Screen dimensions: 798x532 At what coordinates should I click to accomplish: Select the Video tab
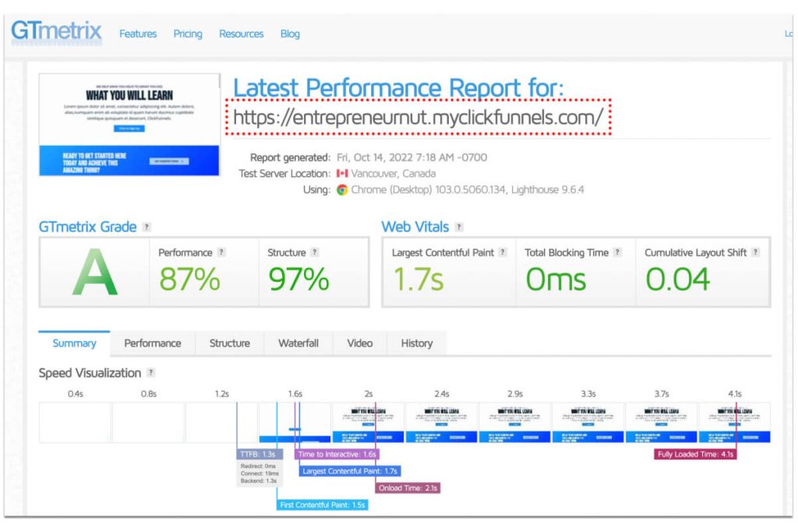click(359, 343)
